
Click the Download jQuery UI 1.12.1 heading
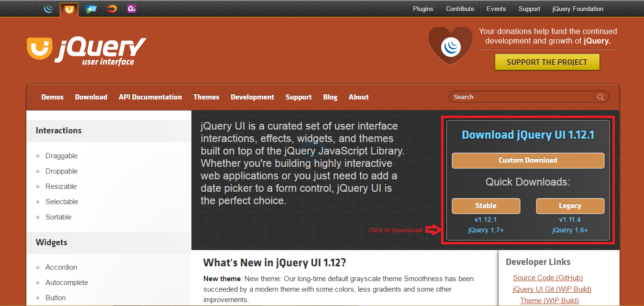[528, 135]
